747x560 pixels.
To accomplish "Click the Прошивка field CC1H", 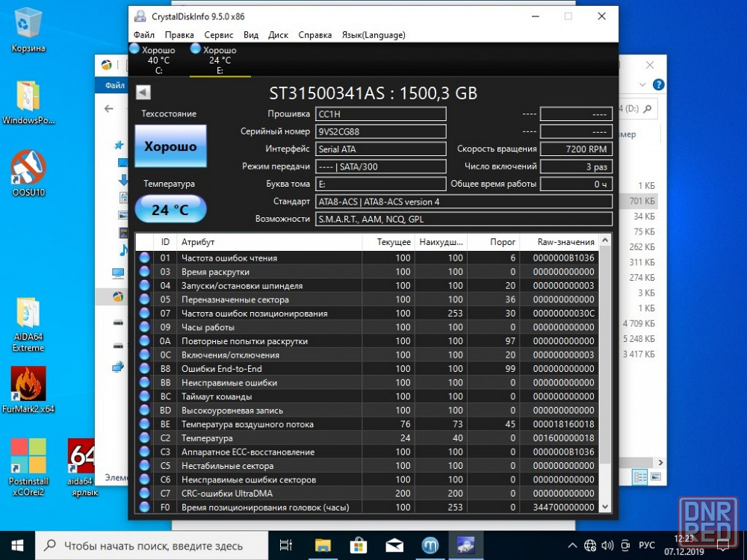I will [x=381, y=113].
